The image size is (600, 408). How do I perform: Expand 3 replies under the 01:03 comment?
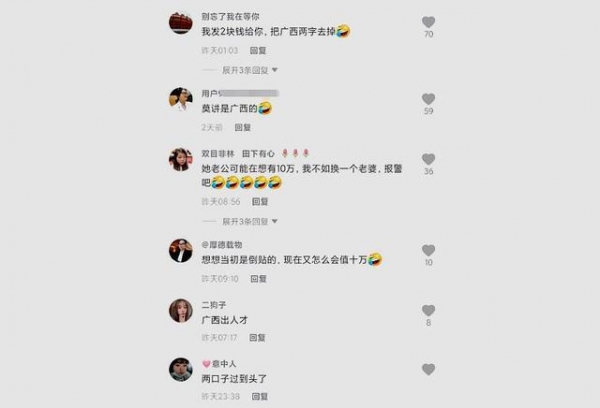(249, 70)
